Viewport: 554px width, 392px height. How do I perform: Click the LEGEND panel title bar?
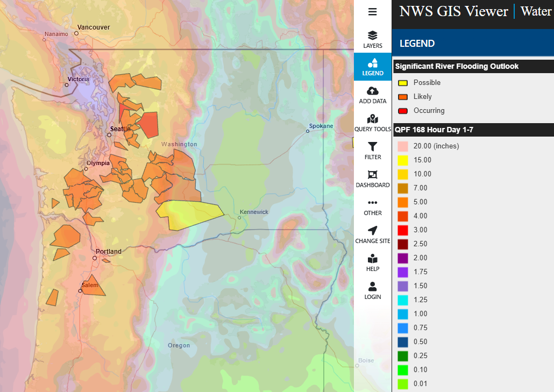[473, 44]
